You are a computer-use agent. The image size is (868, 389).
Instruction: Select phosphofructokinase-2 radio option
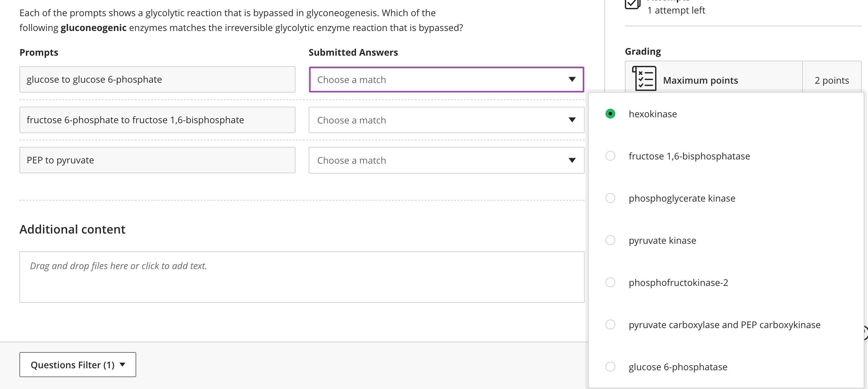610,282
